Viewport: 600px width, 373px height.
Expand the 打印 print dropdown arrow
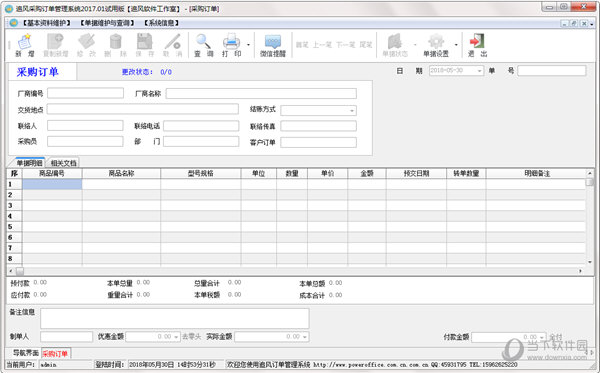248,45
